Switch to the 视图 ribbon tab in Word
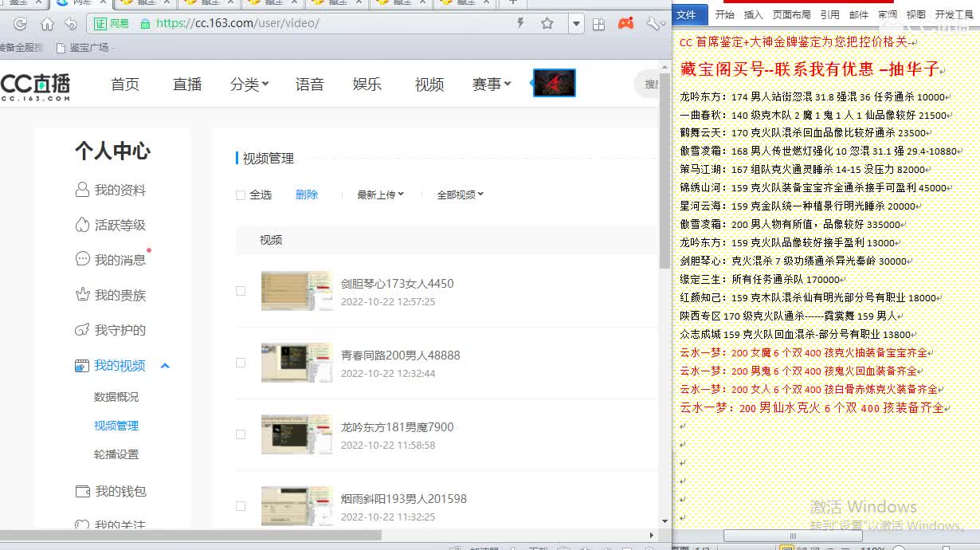Image resolution: width=980 pixels, height=550 pixels. click(916, 14)
